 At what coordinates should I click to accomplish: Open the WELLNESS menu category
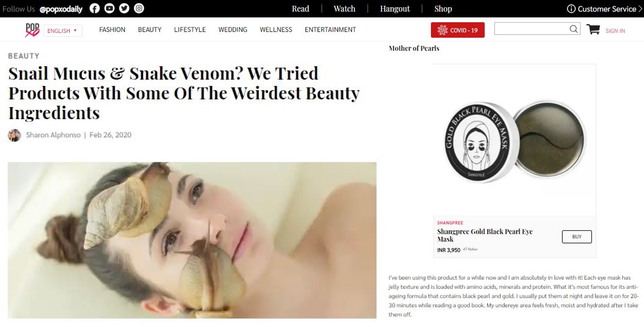(x=276, y=30)
